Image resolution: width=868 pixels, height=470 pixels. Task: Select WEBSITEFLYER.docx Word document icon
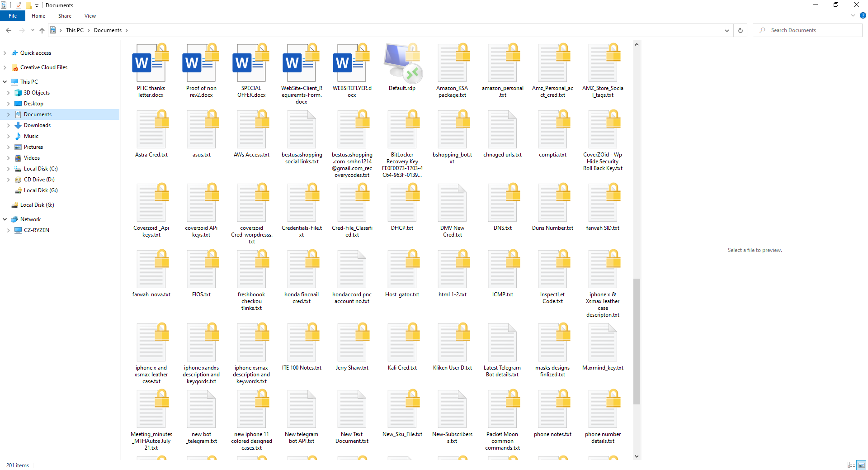[352, 63]
